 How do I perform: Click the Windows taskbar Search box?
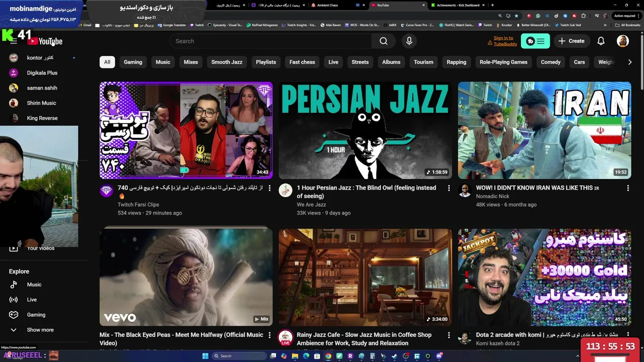[x=238, y=356]
